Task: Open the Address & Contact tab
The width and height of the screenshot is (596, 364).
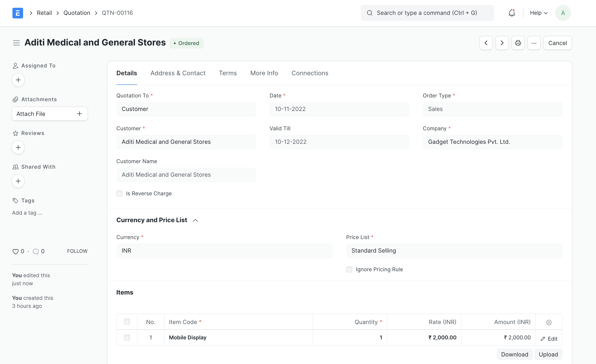Action: tap(178, 73)
